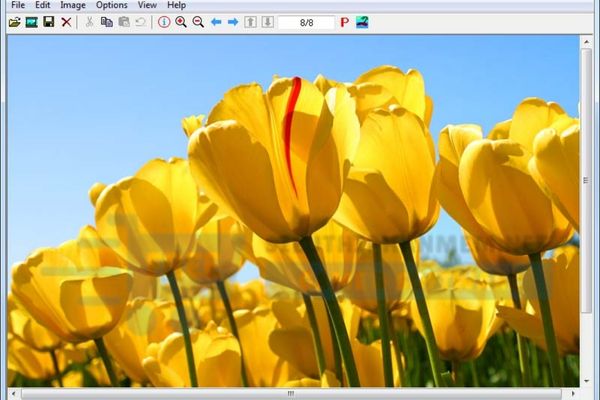Click the Copy icon

[x=106, y=22]
